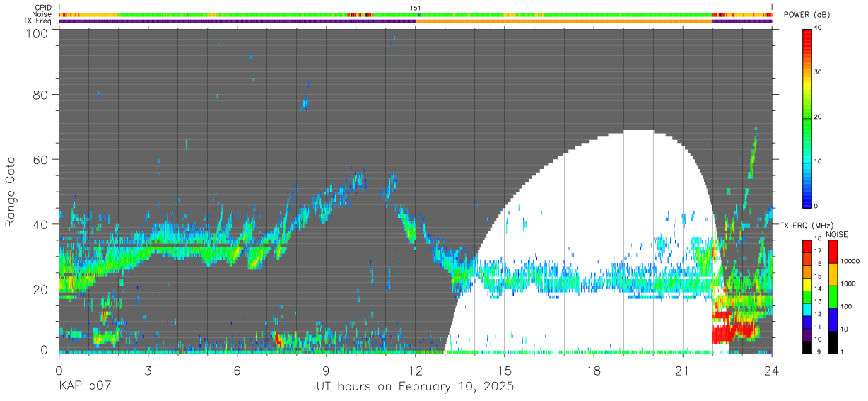The height and width of the screenshot is (401, 868).
Task: Click the x-axis tick label '21'
Action: pyautogui.click(x=683, y=370)
